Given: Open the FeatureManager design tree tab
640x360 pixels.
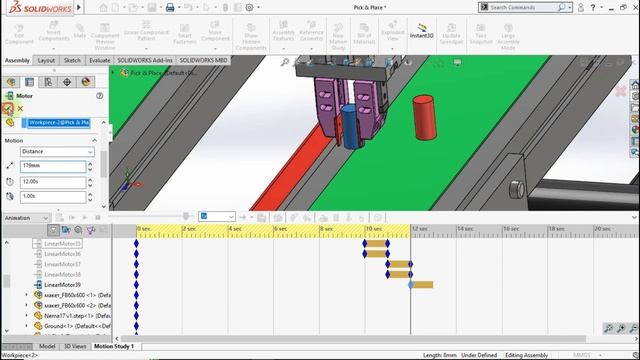Looking at the screenshot, I should pyautogui.click(x=11, y=82).
